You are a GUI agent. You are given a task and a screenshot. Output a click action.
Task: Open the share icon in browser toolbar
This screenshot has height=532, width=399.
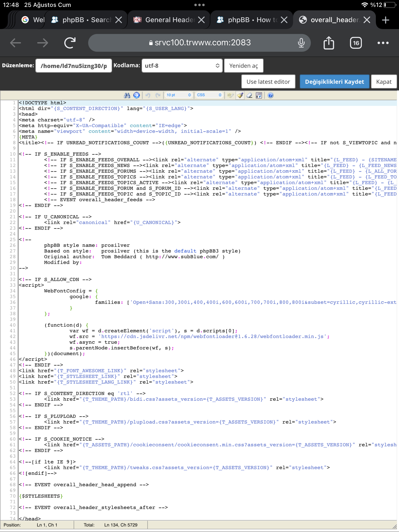pyautogui.click(x=329, y=43)
